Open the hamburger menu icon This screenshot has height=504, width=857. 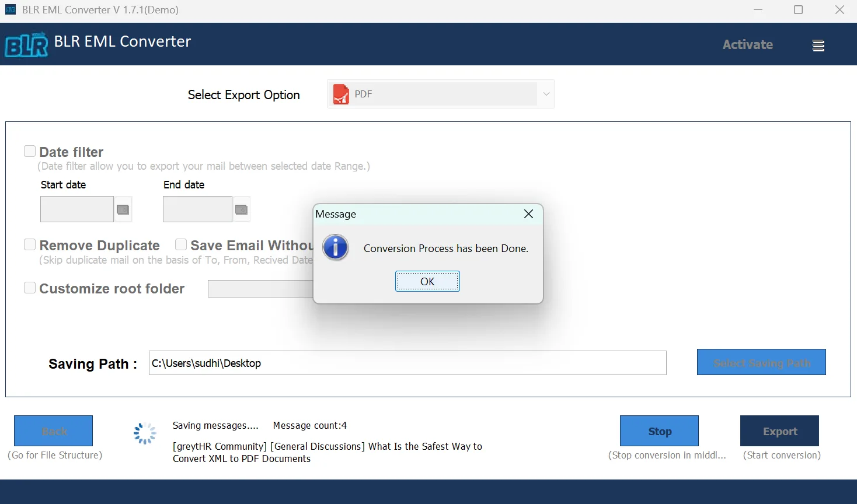pos(818,45)
